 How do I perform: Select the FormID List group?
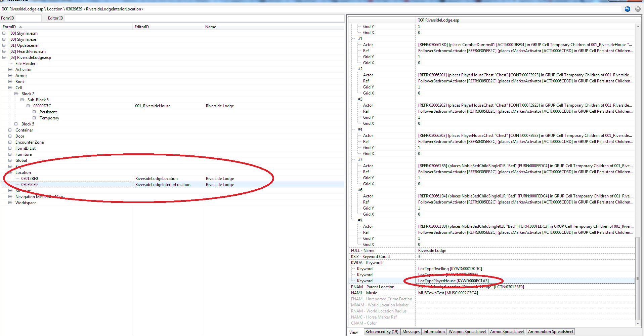(x=26, y=148)
